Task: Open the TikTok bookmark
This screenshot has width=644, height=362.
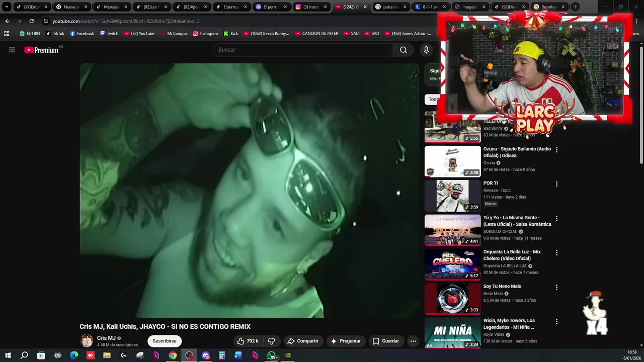Action: (55, 34)
